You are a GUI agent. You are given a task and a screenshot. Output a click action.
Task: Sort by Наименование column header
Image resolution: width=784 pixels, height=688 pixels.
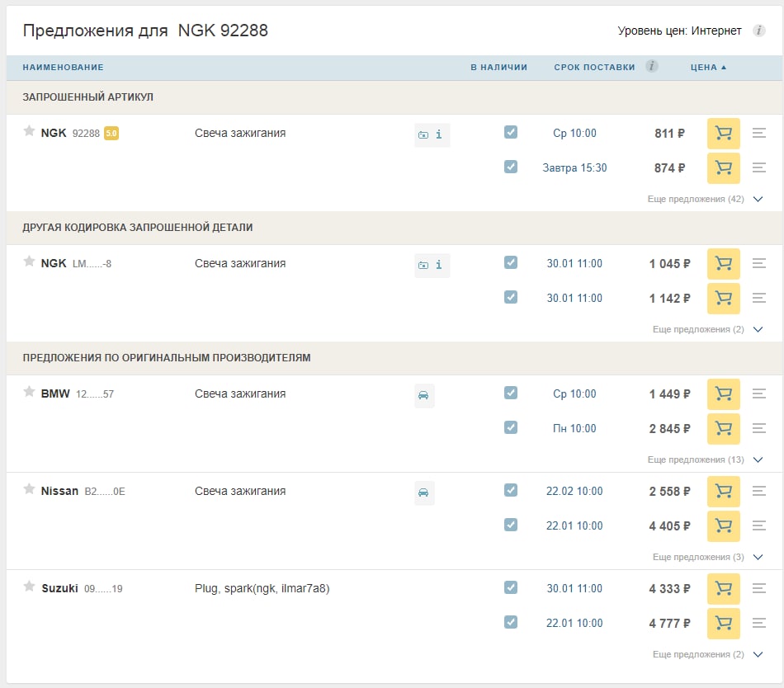click(63, 68)
